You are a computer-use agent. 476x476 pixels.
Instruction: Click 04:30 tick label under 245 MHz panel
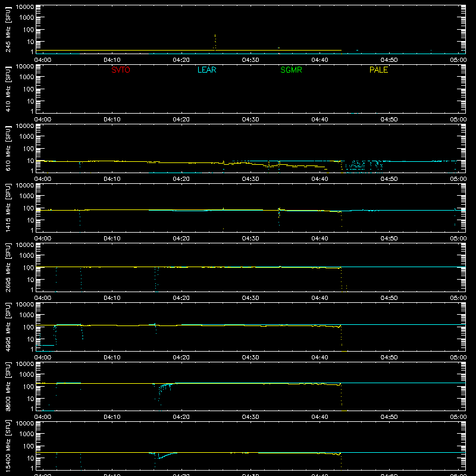(250, 60)
